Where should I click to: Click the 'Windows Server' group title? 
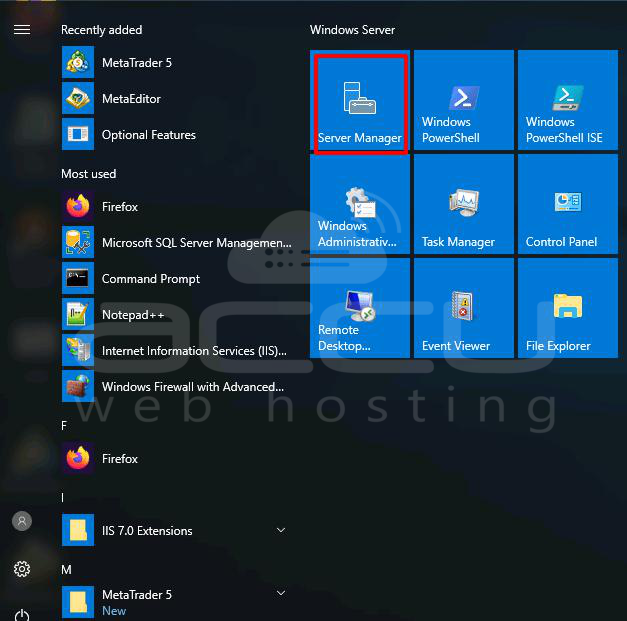(x=352, y=30)
